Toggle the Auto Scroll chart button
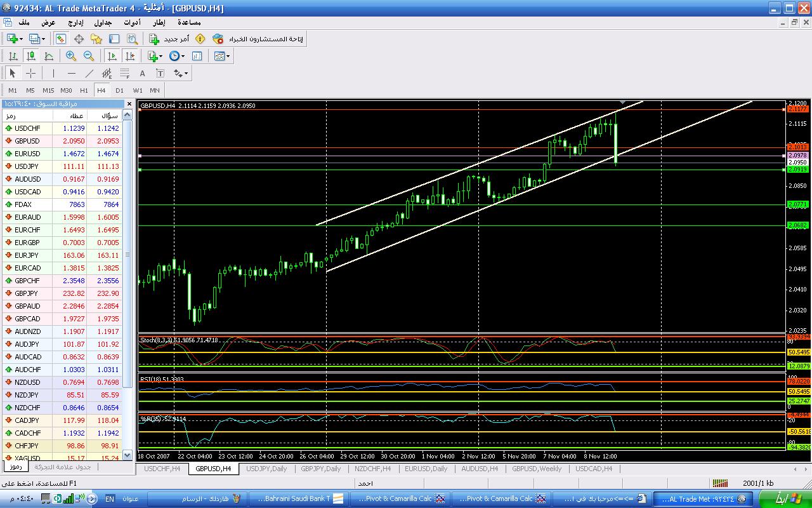 click(112, 56)
